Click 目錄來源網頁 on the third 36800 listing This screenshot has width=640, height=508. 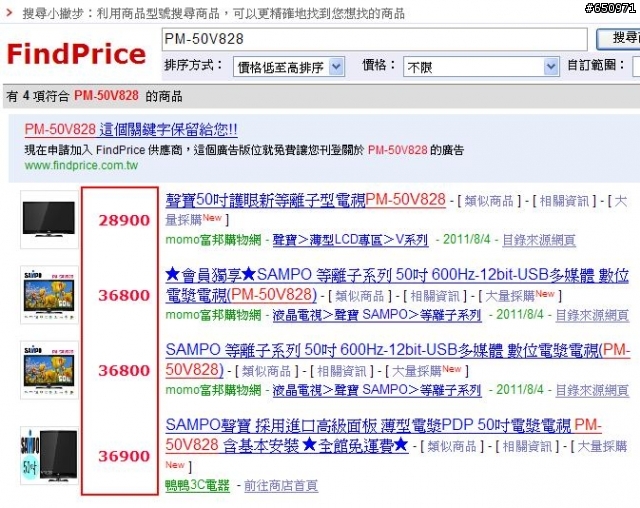(x=592, y=390)
